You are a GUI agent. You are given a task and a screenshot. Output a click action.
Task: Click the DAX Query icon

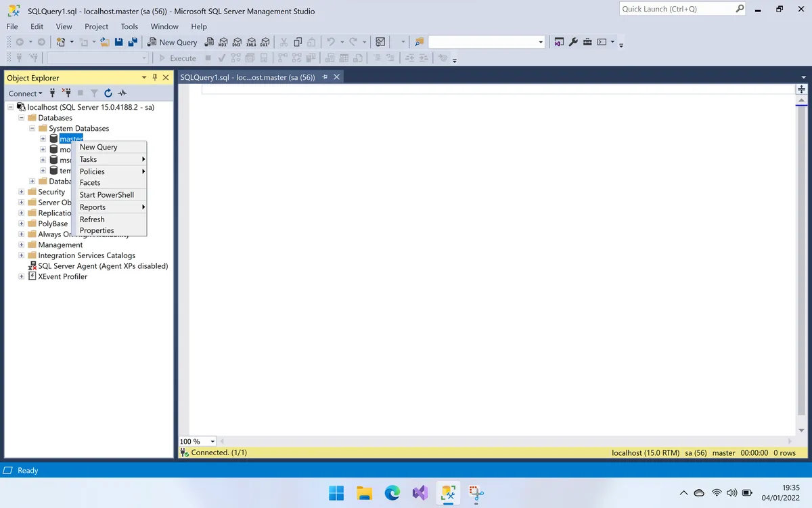tap(265, 42)
